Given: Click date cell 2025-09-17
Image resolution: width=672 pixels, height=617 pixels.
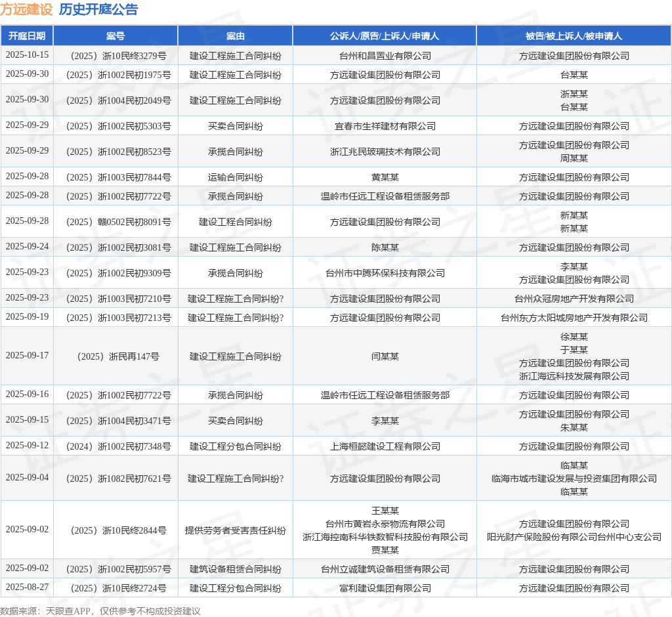Looking at the screenshot, I should (x=27, y=356).
